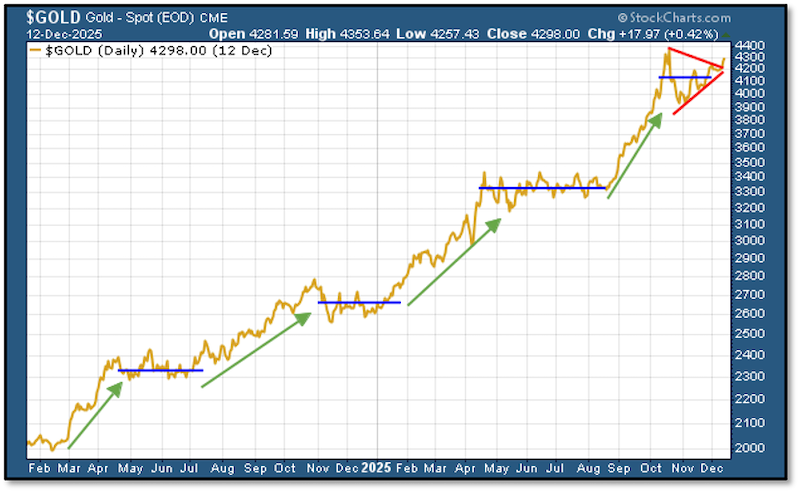Click the blue horizontal line near 3300
Image resolution: width=800 pixels, height=492 pixels.
click(x=542, y=187)
